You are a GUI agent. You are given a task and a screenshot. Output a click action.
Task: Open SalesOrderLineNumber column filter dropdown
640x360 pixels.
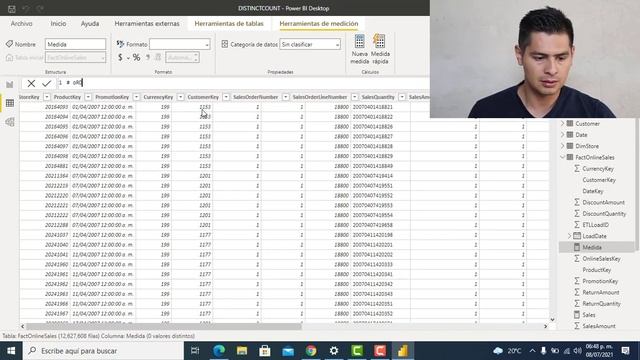tap(355, 97)
